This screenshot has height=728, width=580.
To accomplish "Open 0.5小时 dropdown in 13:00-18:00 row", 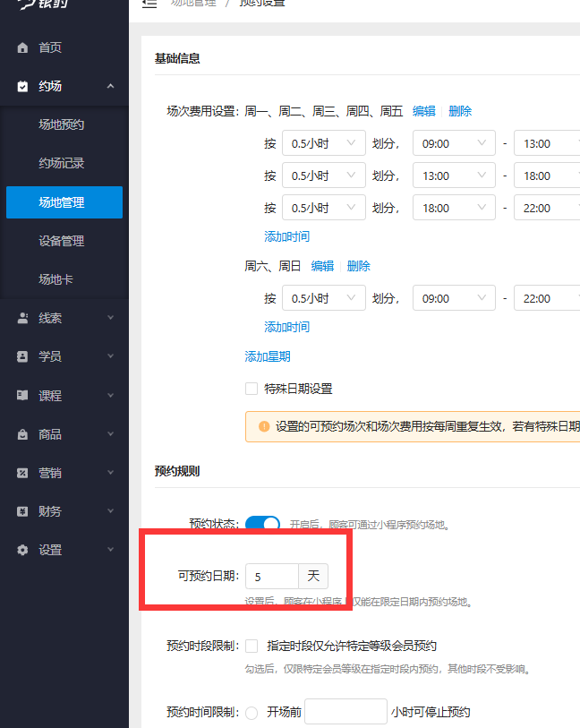I will [324, 176].
